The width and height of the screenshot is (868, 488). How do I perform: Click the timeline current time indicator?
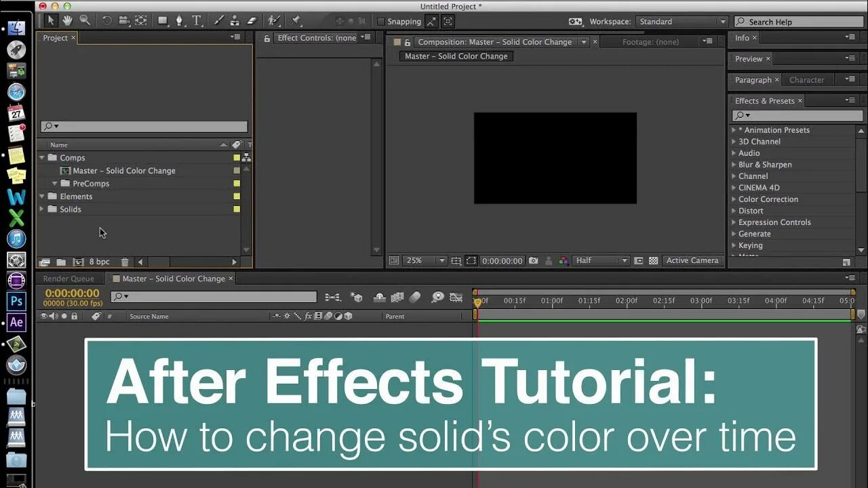tap(477, 302)
